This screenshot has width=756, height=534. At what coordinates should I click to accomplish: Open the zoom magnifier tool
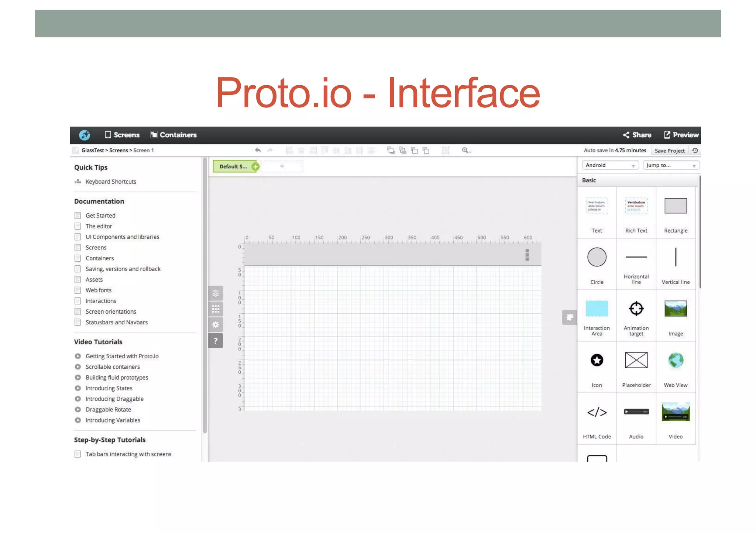pos(466,150)
